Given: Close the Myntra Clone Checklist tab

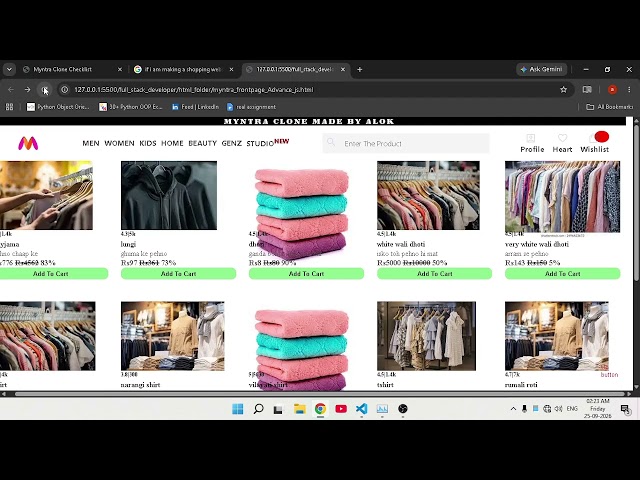Looking at the screenshot, I should pos(120,69).
